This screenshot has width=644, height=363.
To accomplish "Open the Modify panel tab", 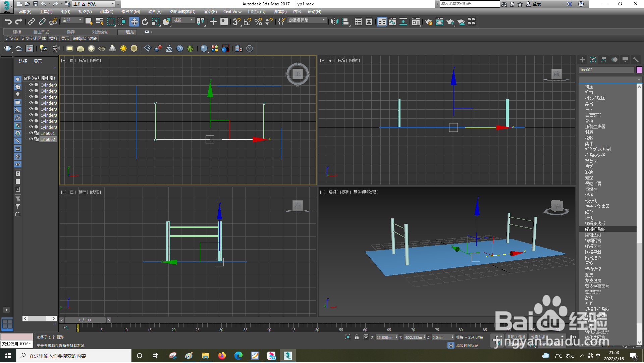I will coord(593,59).
